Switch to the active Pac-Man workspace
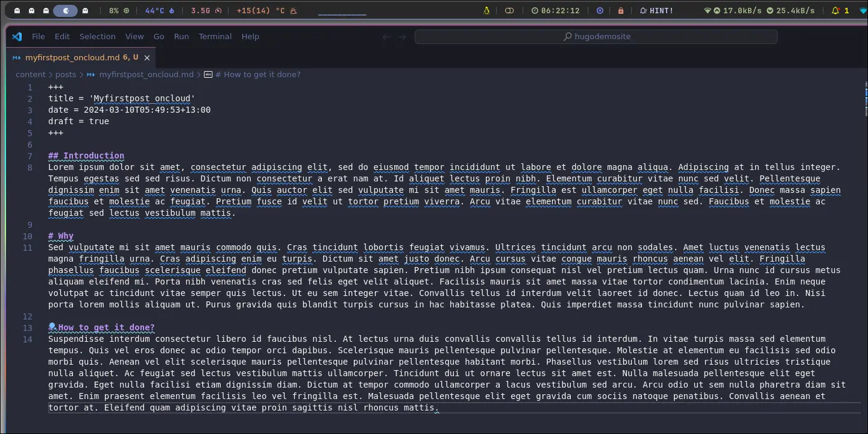 pyautogui.click(x=65, y=10)
